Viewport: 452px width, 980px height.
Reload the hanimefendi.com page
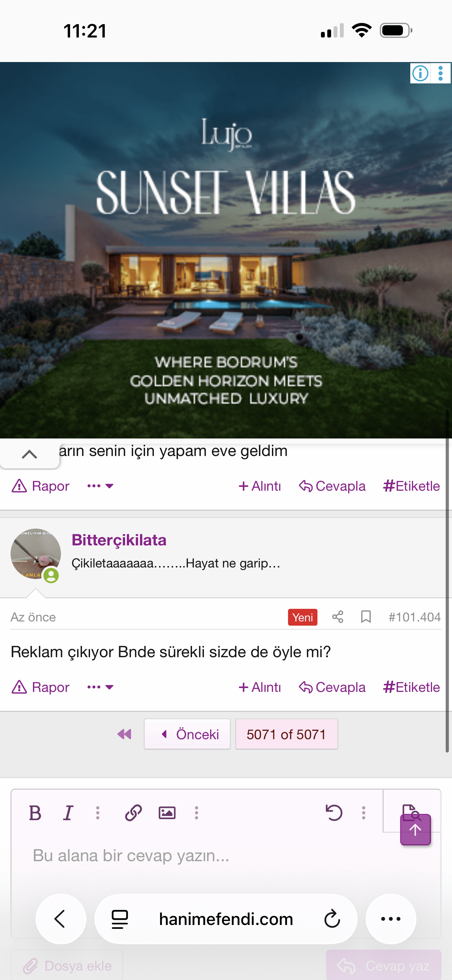point(332,919)
